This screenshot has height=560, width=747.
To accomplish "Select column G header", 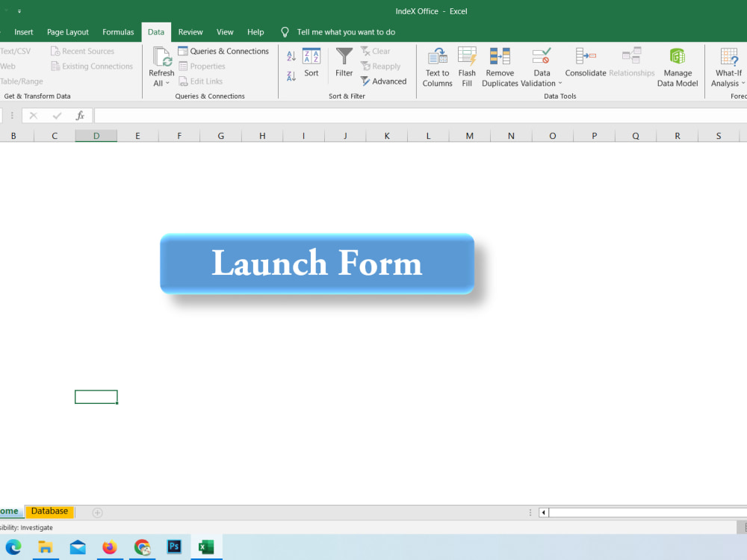I will point(220,136).
